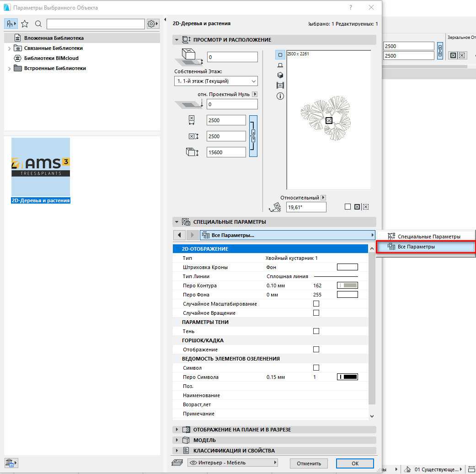This screenshot has height=474, width=476.
Task: Click the info icon beside preview
Action: point(280,96)
